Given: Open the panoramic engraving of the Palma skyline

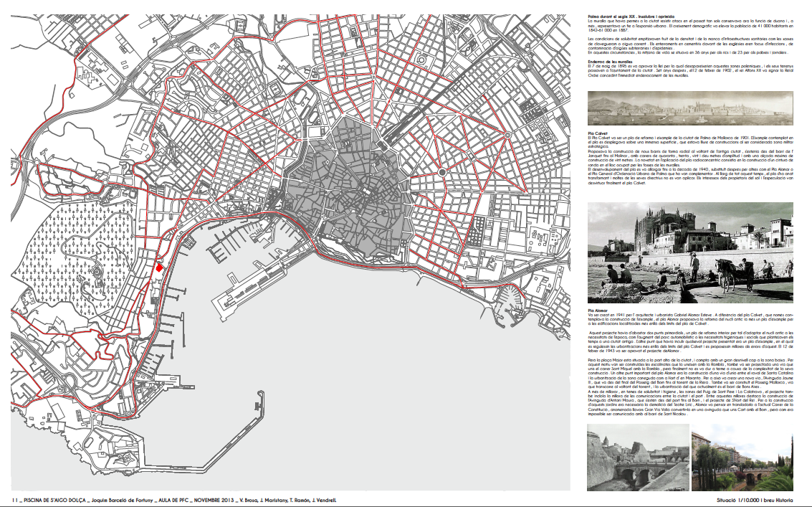Looking at the screenshot, I should (689, 109).
